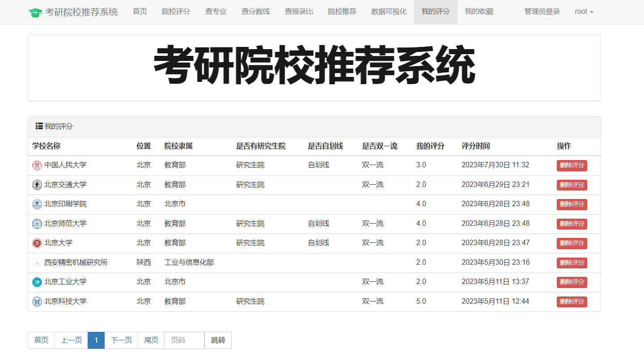Open the 北京工业大学 school name link
Image resolution: width=644 pixels, height=356 pixels.
tap(65, 282)
